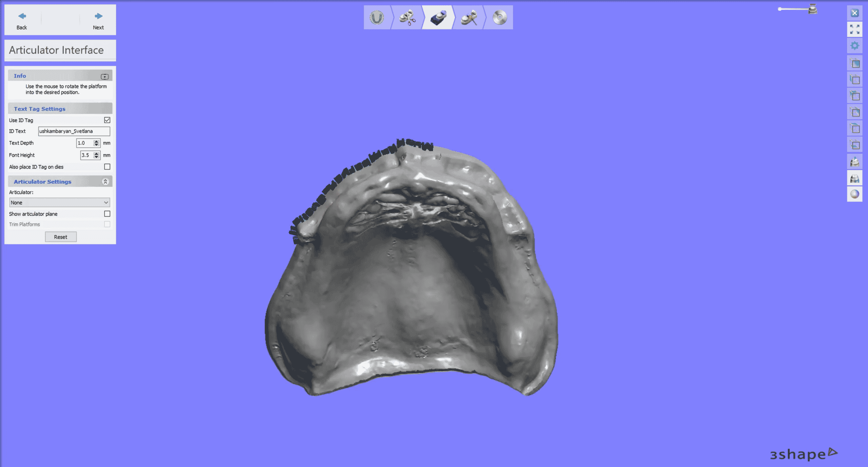Click the 'Articulator:' label
Viewport: 868px width, 467px height.
[21, 192]
